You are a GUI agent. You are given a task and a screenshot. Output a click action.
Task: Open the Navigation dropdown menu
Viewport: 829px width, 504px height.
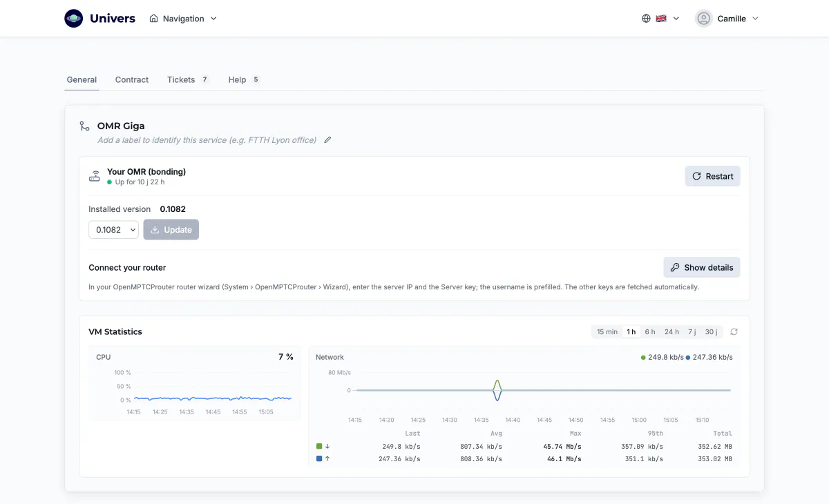[183, 19]
